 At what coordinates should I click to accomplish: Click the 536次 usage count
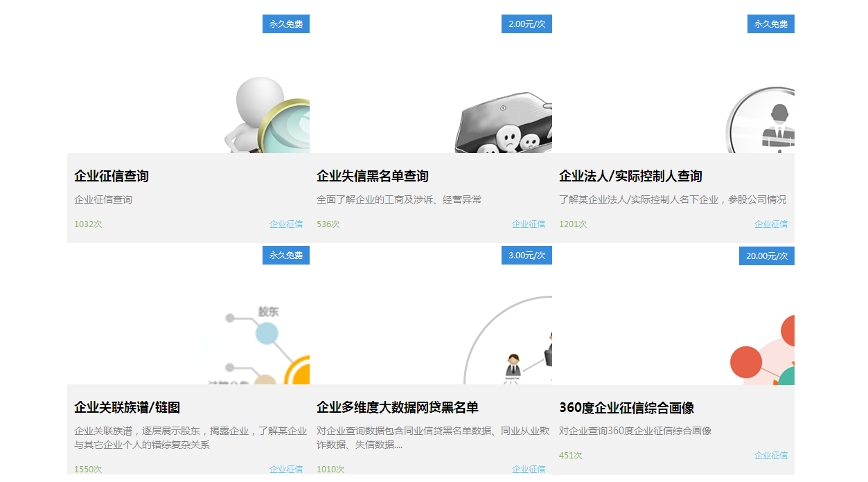tap(328, 224)
